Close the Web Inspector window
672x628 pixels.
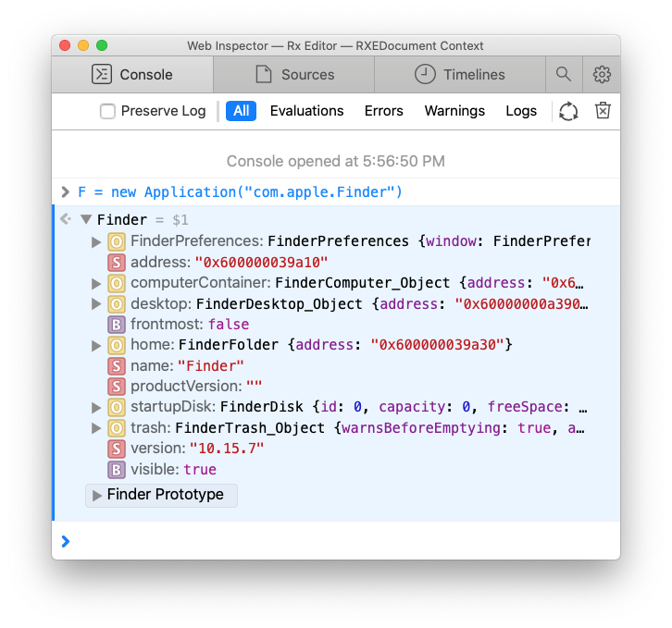65,45
